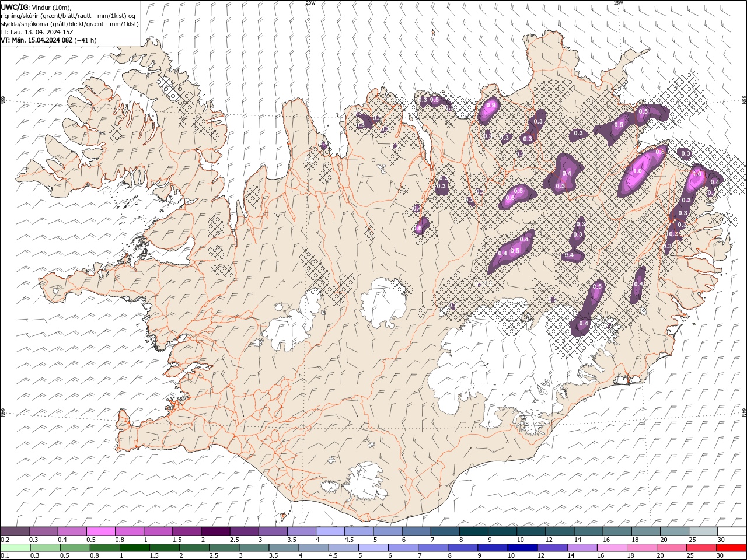Click the 'rigning/skúrir' legend description line
The height and width of the screenshot is (560, 747).
68,16
